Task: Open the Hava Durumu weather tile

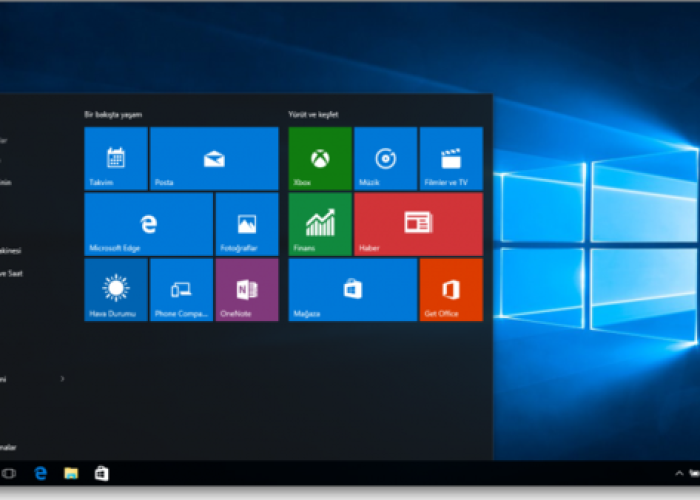Action: point(116,290)
